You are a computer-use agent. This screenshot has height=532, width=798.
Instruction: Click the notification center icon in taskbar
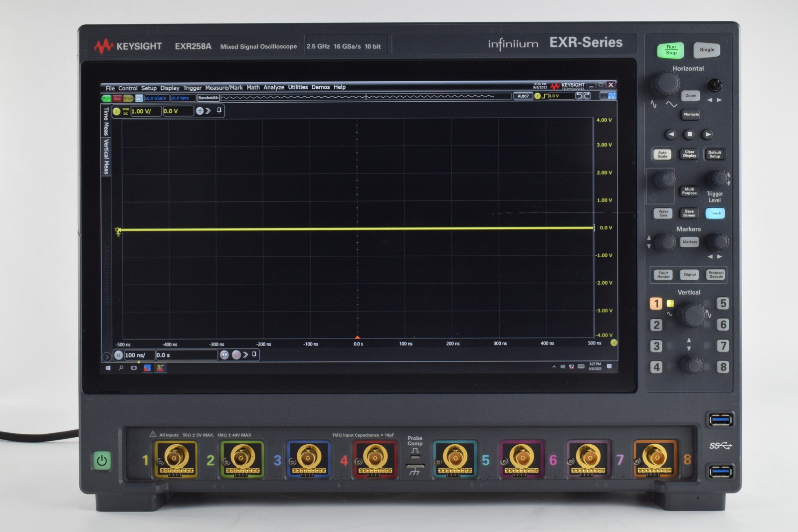point(609,366)
